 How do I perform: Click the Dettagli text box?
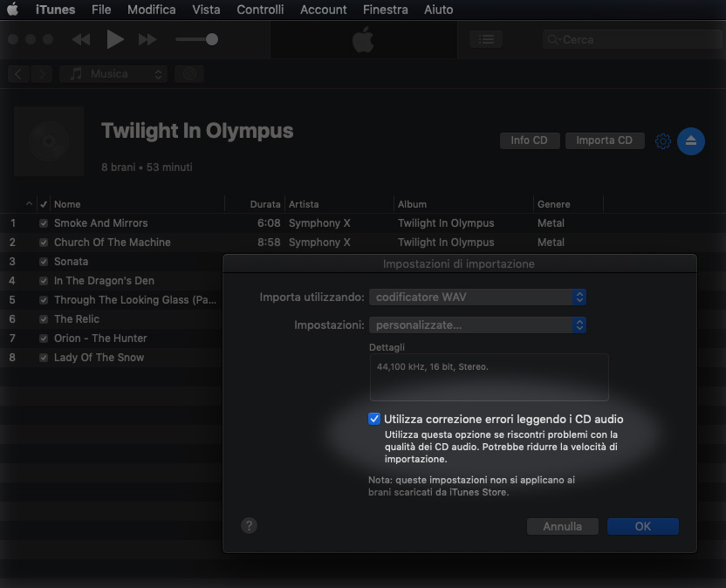tap(489, 378)
